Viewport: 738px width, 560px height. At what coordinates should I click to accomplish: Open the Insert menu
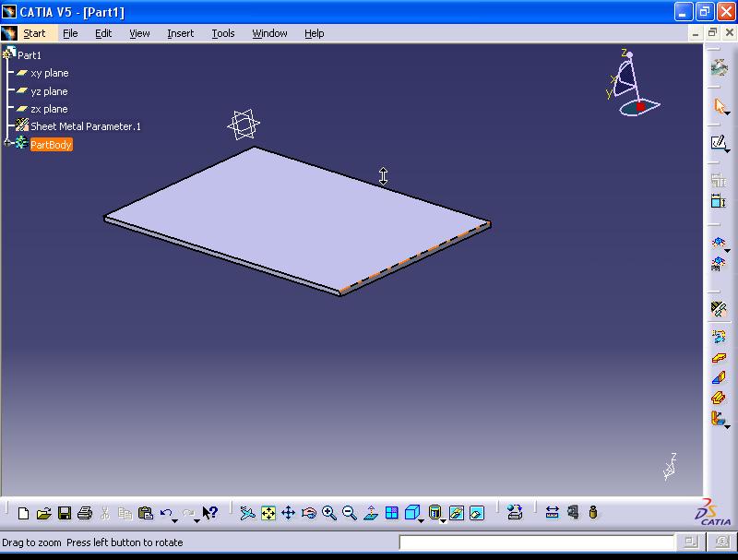pos(181,33)
